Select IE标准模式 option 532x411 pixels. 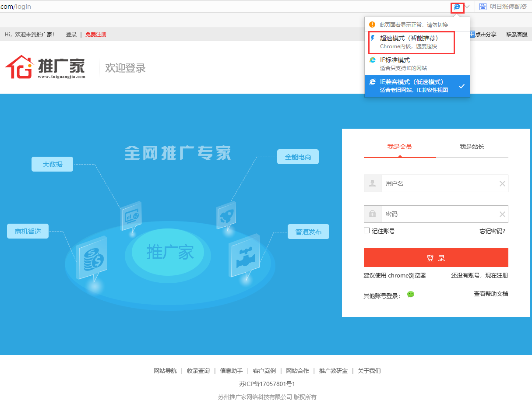pos(417,64)
